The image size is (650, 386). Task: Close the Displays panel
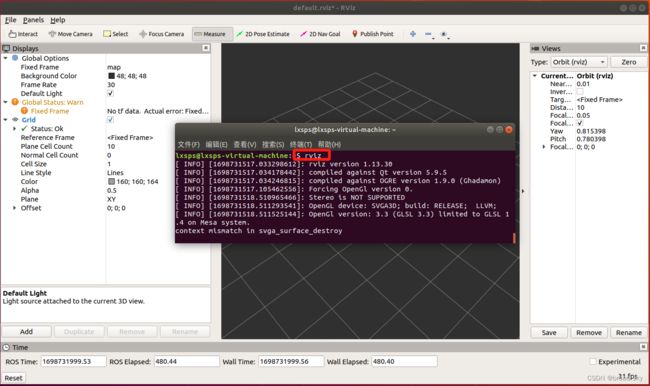(206, 48)
